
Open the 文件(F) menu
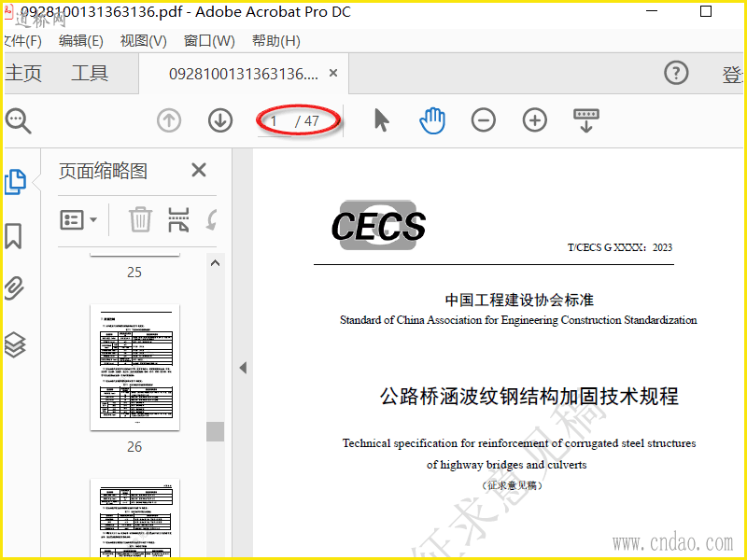(x=22, y=41)
